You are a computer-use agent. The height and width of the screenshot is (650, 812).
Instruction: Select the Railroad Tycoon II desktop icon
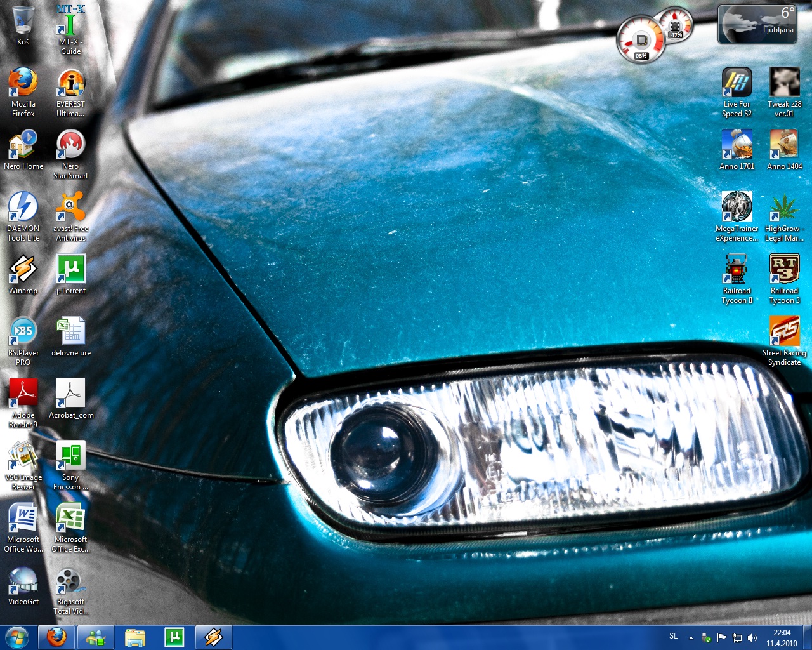click(x=737, y=279)
